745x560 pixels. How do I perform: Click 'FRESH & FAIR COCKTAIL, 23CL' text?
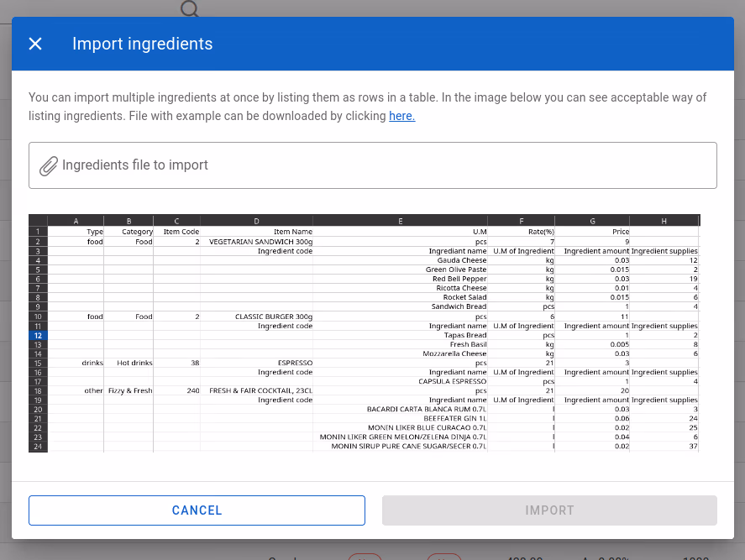(261, 390)
